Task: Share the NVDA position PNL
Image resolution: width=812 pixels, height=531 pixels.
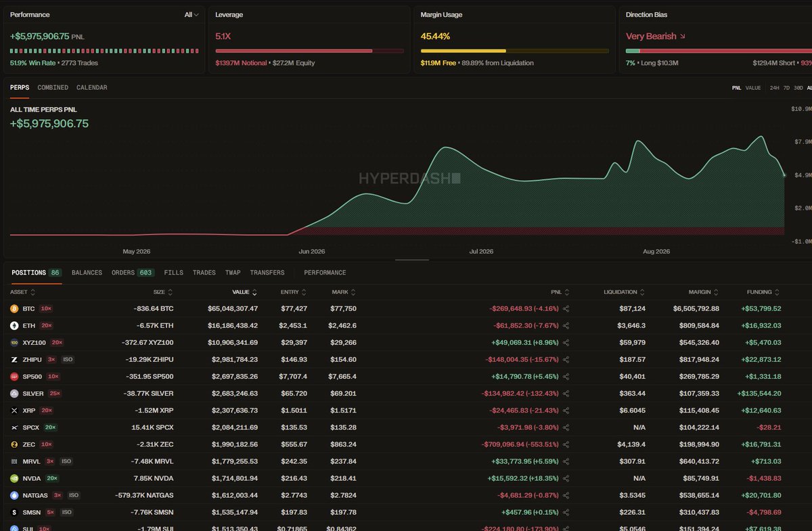Action: click(566, 478)
